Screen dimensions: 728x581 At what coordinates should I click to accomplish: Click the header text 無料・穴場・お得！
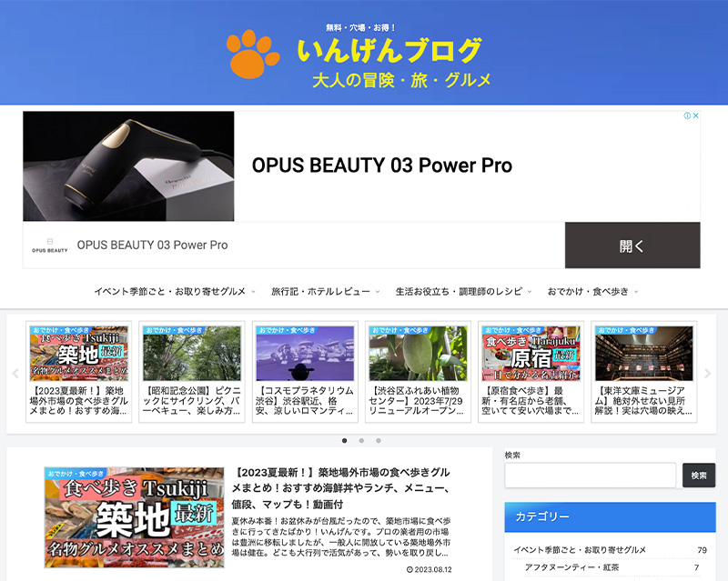(360, 28)
